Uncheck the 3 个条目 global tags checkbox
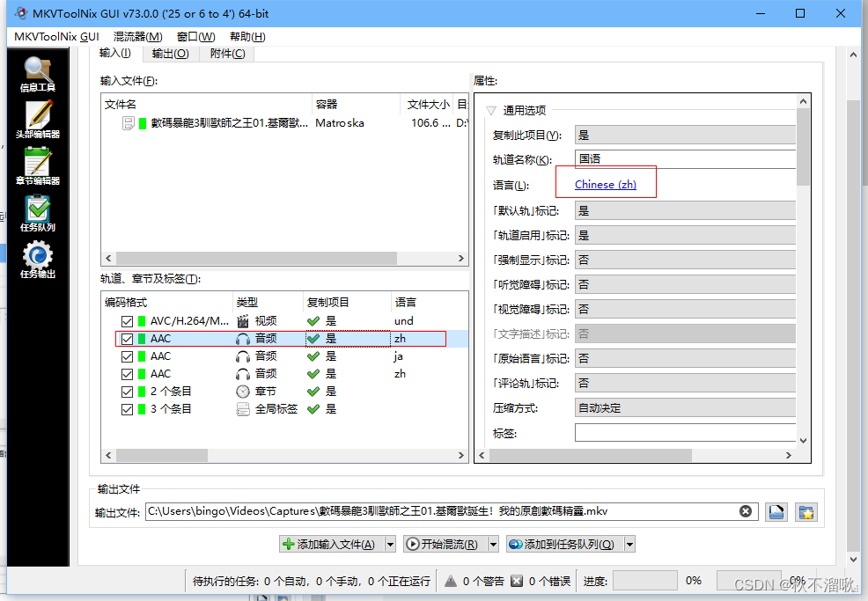The image size is (868, 601). coord(128,409)
